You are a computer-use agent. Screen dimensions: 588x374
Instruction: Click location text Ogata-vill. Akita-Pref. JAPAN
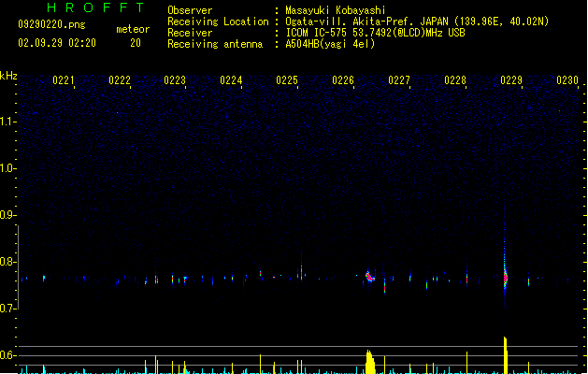(x=366, y=22)
